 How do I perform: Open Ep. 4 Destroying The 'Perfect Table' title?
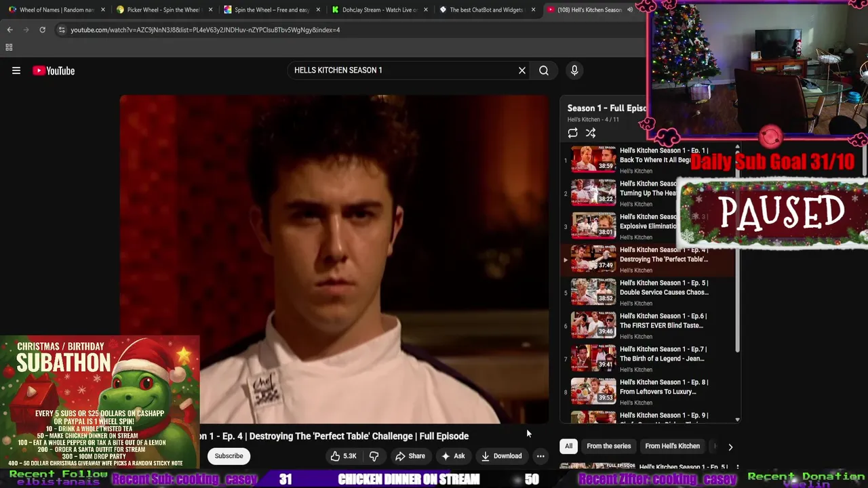663,254
